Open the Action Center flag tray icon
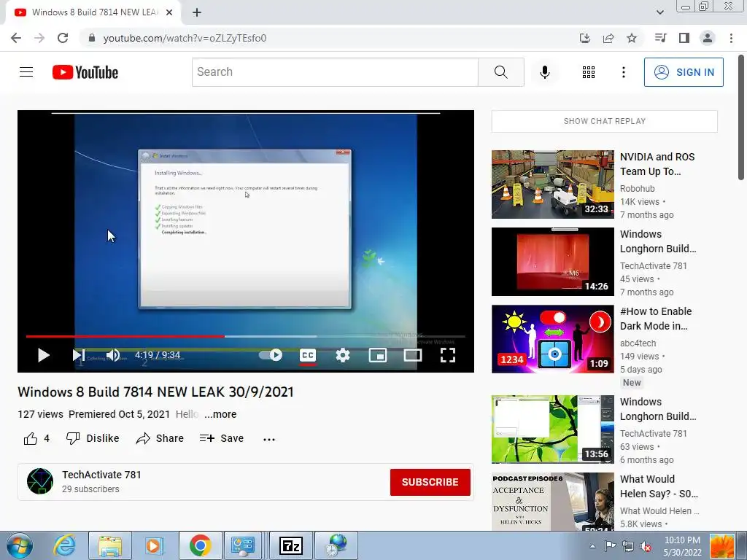Image resolution: width=747 pixels, height=560 pixels. [610, 546]
